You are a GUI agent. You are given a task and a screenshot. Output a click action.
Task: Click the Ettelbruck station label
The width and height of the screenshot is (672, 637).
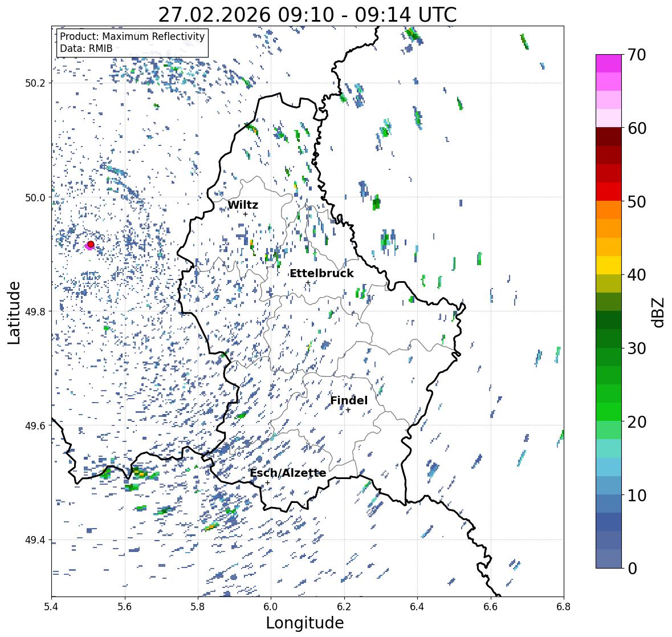(x=321, y=273)
